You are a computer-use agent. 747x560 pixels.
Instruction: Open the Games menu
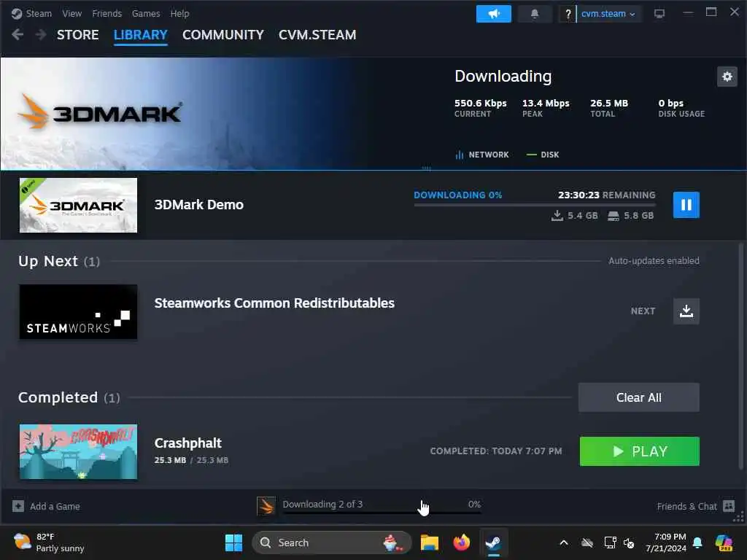(146, 13)
